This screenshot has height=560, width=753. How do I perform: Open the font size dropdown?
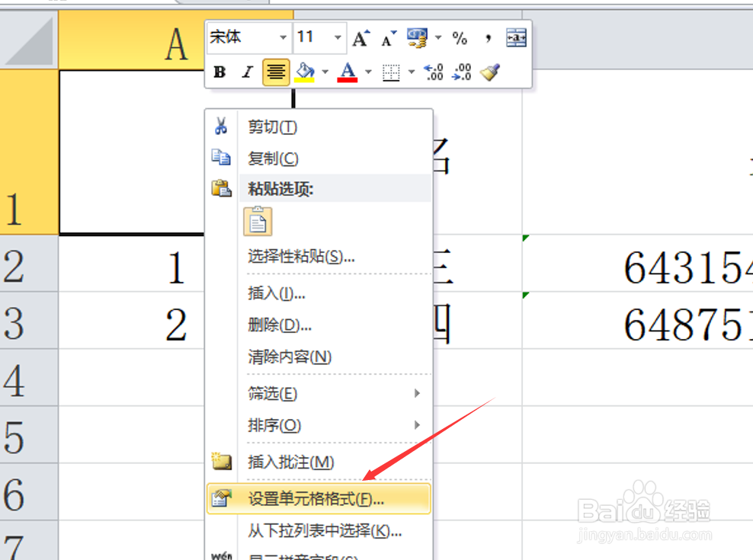pos(336,37)
